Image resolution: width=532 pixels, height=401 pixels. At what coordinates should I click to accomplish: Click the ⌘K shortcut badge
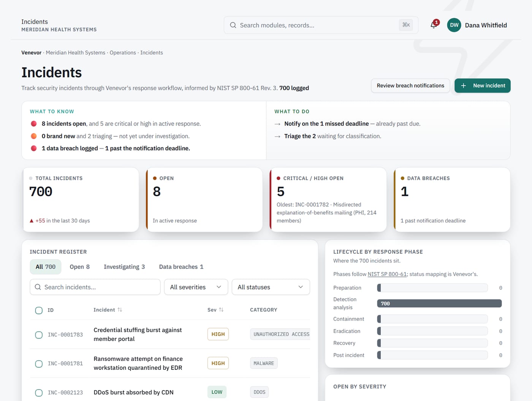(406, 25)
